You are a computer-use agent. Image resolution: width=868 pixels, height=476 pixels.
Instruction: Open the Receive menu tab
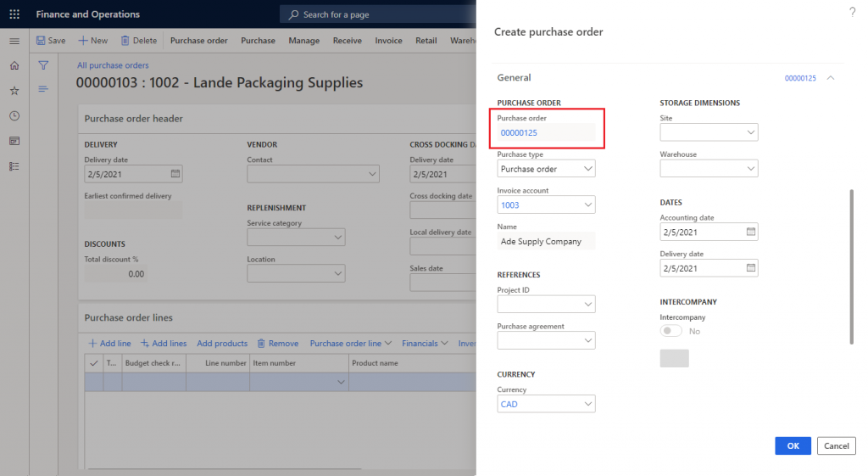tap(347, 41)
